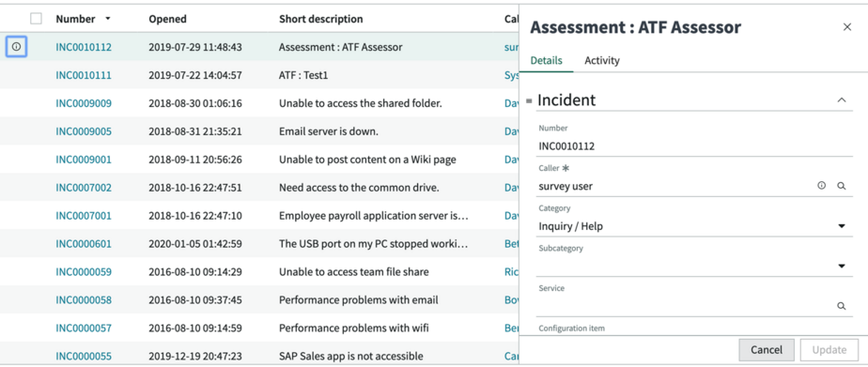
Task: Close the Assessment preview panel
Action: [x=847, y=27]
